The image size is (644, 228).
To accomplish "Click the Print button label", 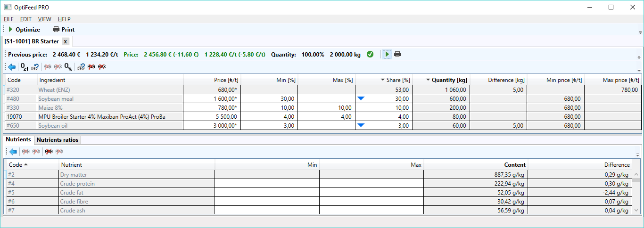I will (68, 30).
